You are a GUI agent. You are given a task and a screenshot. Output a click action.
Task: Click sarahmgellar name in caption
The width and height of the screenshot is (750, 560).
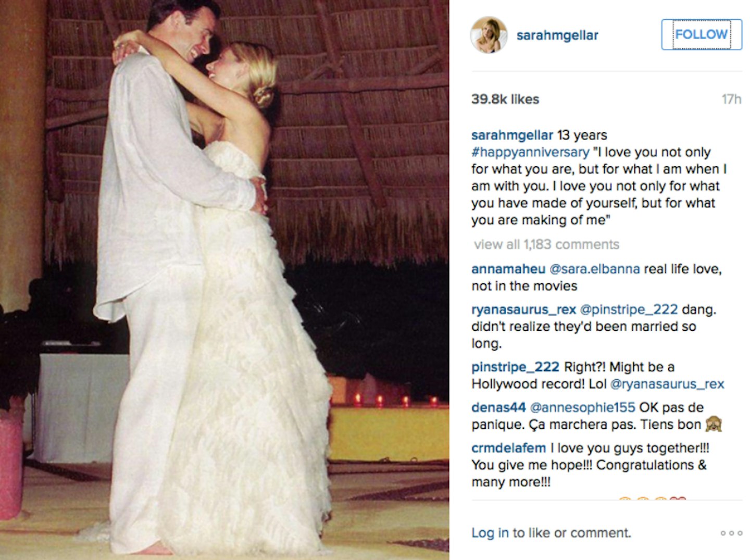click(x=512, y=135)
